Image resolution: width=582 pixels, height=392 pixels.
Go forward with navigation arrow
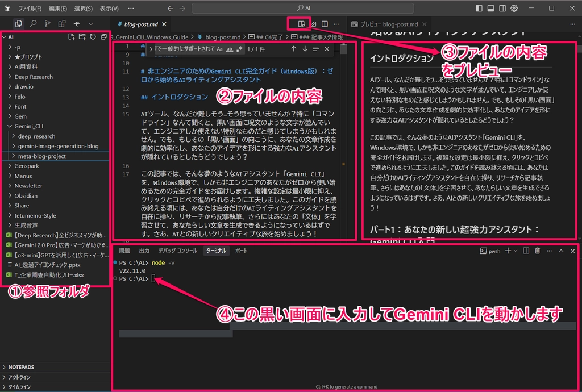[182, 8]
